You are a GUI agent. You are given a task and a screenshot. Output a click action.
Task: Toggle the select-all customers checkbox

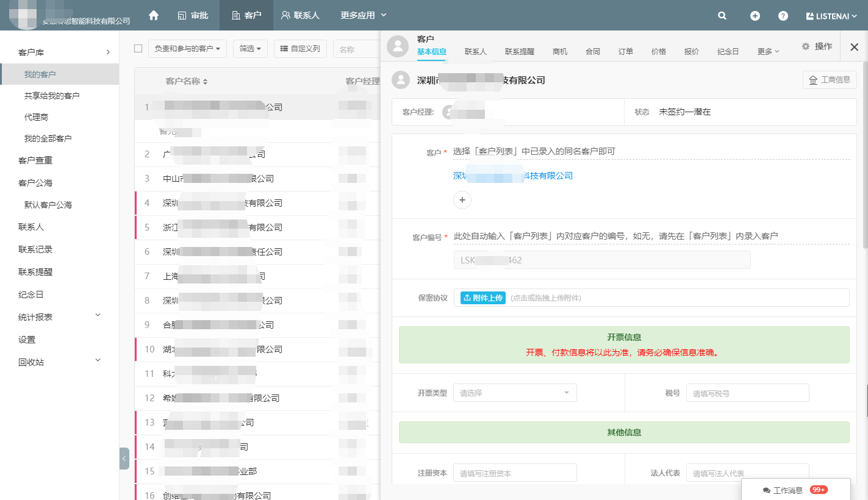coord(138,48)
